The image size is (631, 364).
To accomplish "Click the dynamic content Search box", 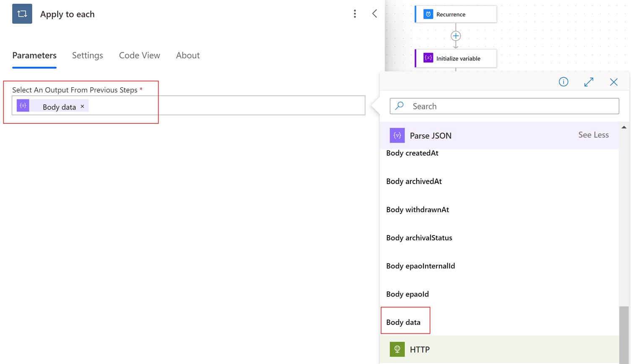I will (x=504, y=106).
